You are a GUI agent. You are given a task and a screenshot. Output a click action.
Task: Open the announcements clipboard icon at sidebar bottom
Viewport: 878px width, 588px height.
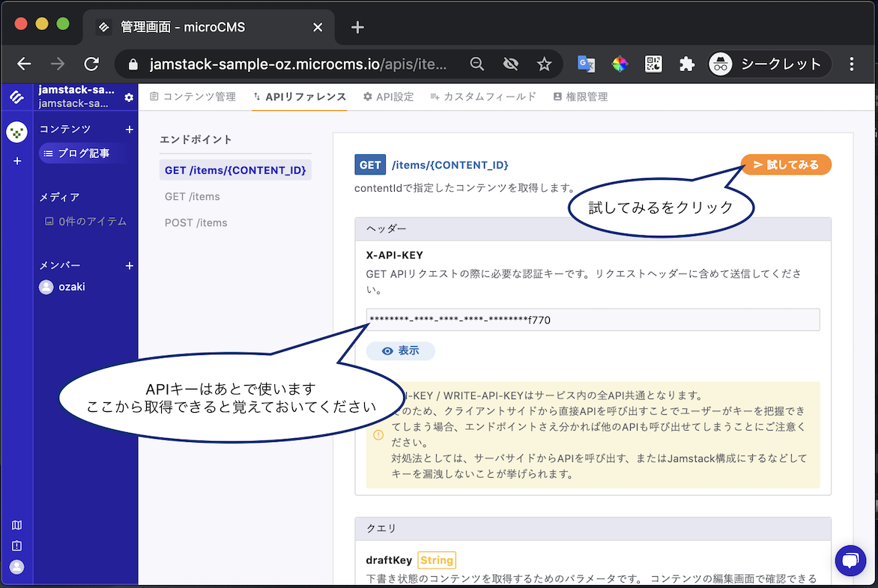16,546
